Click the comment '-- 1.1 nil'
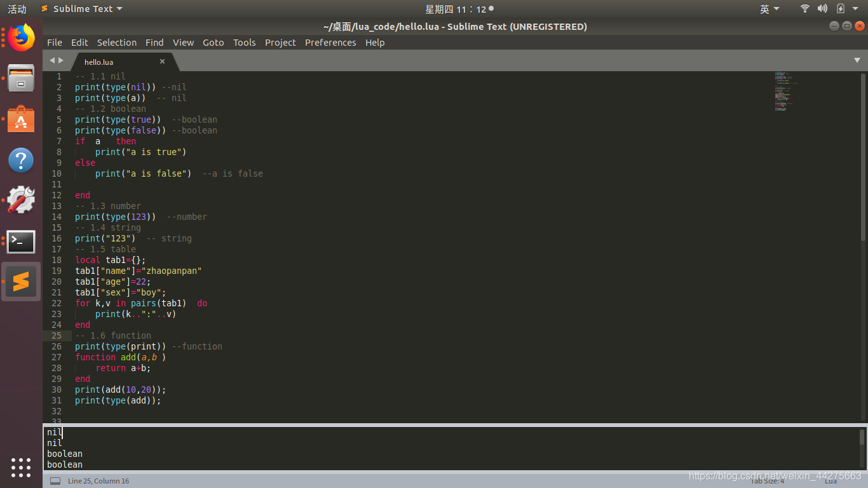Image resolution: width=868 pixels, height=488 pixels. pyautogui.click(x=100, y=76)
